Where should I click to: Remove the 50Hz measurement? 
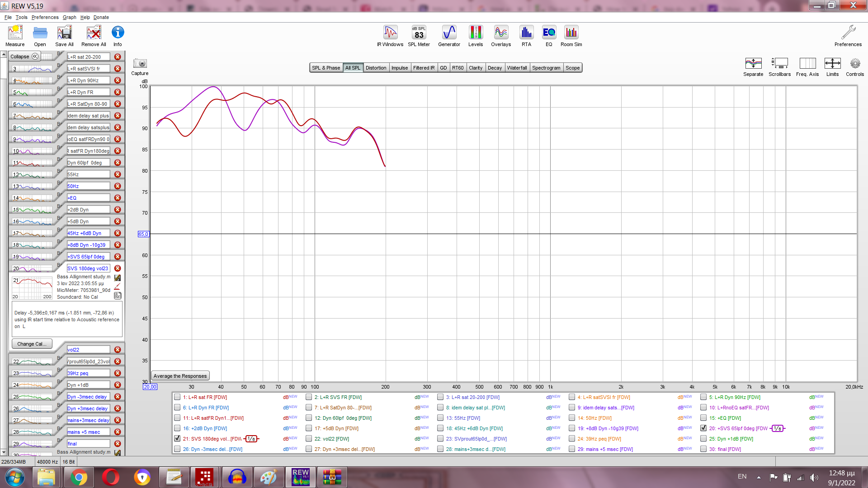point(118,186)
